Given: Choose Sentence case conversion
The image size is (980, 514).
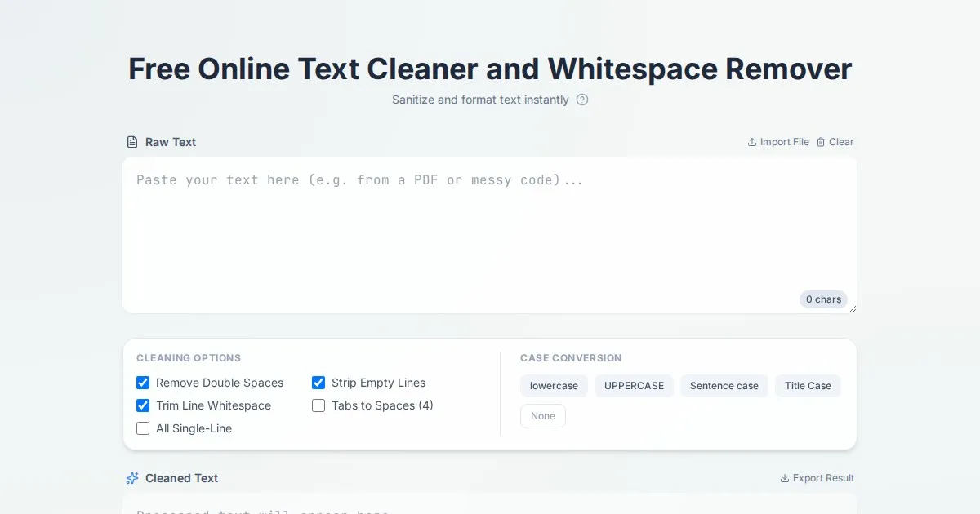Looking at the screenshot, I should (724, 386).
